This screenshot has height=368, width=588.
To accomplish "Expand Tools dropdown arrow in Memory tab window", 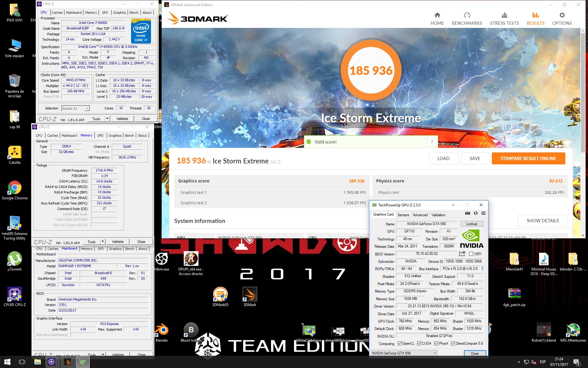I will [x=103, y=242].
